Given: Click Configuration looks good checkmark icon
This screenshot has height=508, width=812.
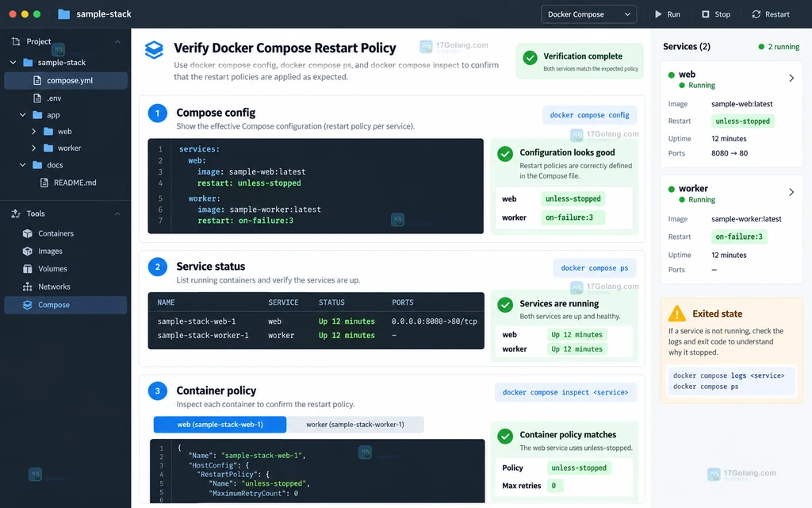Looking at the screenshot, I should (x=505, y=154).
